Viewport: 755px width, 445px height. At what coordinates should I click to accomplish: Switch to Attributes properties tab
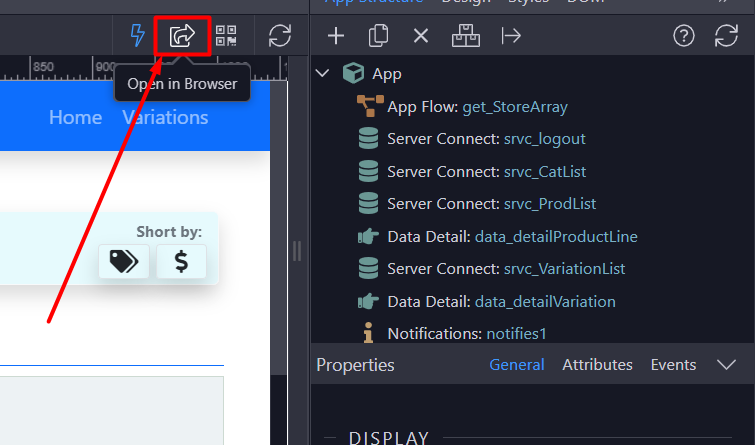(597, 365)
